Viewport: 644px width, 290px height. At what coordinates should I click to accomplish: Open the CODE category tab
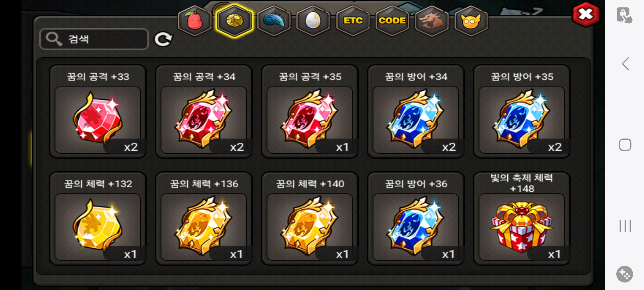tap(392, 21)
